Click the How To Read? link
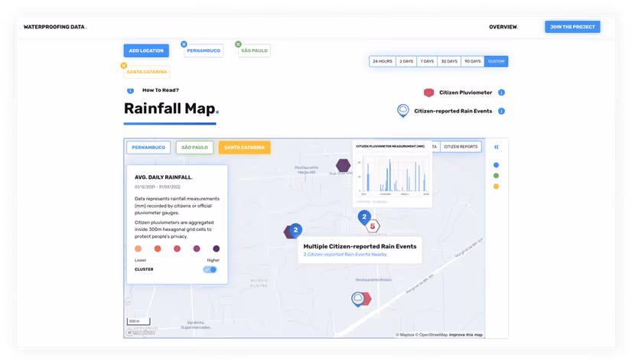The image size is (632, 364). pyautogui.click(x=161, y=90)
